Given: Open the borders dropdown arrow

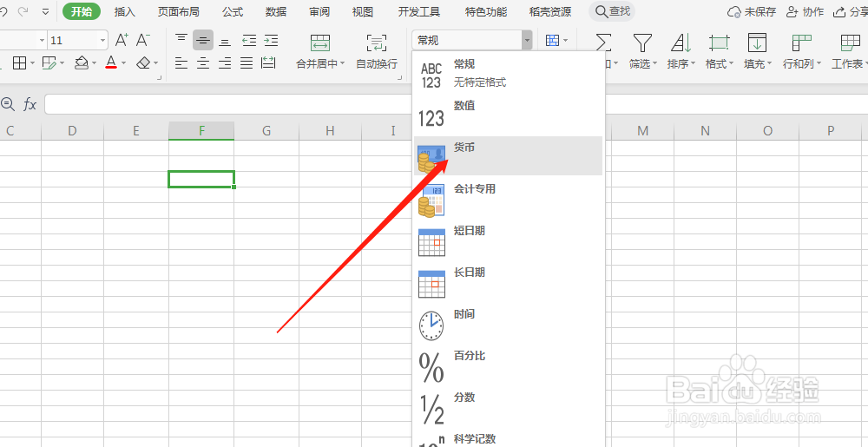Looking at the screenshot, I should (x=32, y=63).
